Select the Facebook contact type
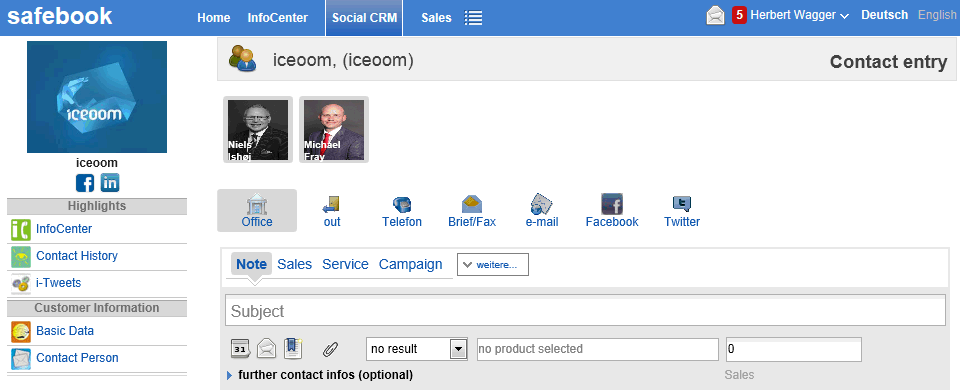Viewport: 960px width, 390px height. coord(612,211)
